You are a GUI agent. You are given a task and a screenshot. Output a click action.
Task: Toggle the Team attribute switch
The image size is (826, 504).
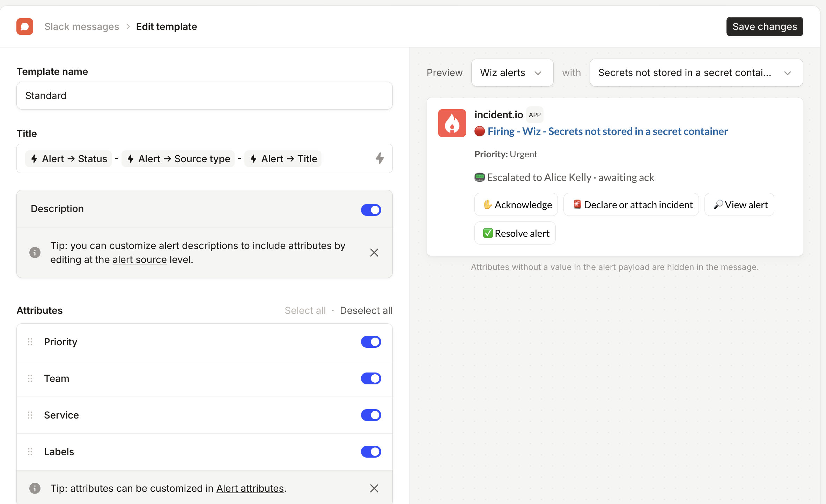tap(371, 378)
